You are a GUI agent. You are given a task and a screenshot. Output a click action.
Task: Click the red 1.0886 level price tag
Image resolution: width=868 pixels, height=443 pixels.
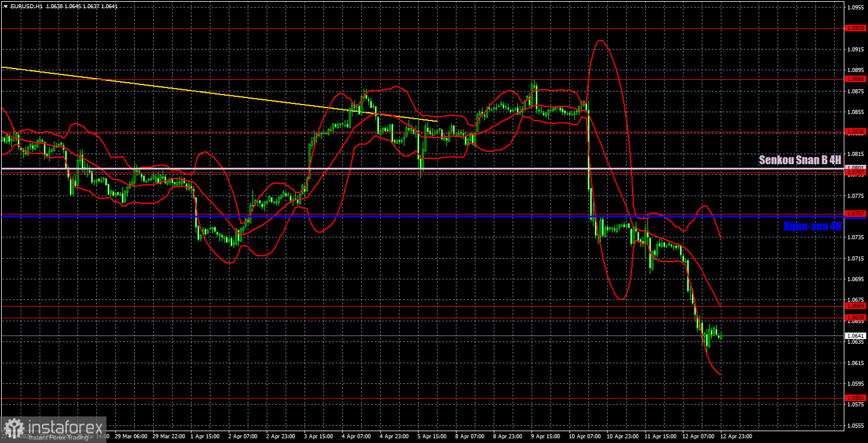click(x=856, y=79)
